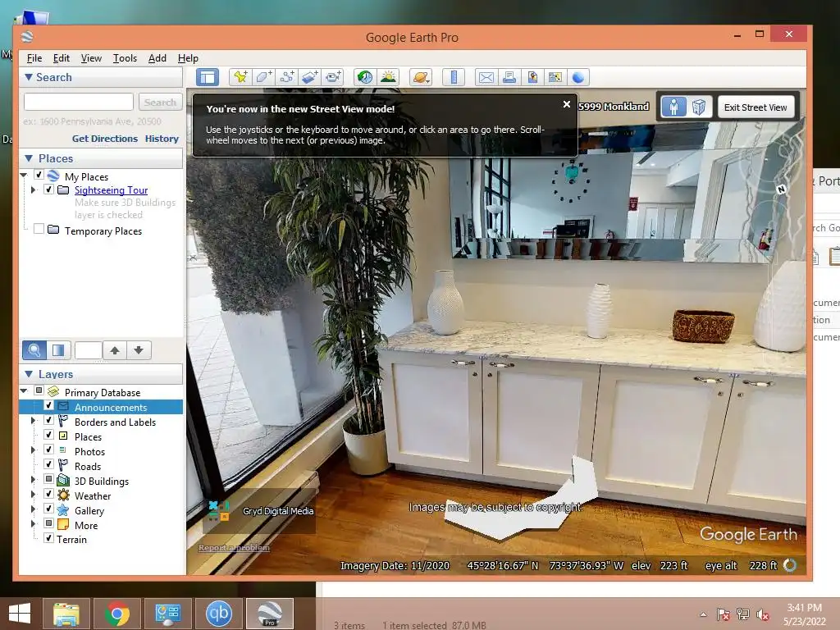
Task: Click the Search button
Action: pos(160,102)
